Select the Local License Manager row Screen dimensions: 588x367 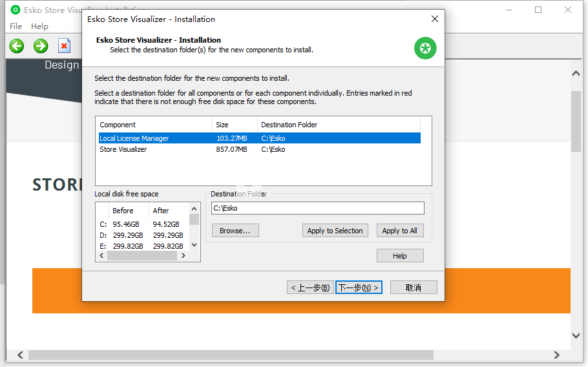tap(260, 138)
